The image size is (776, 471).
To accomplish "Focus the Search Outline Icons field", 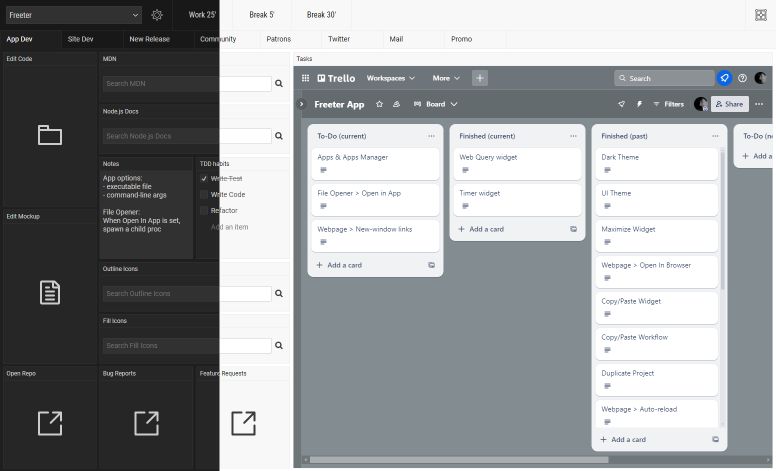I will coord(187,293).
